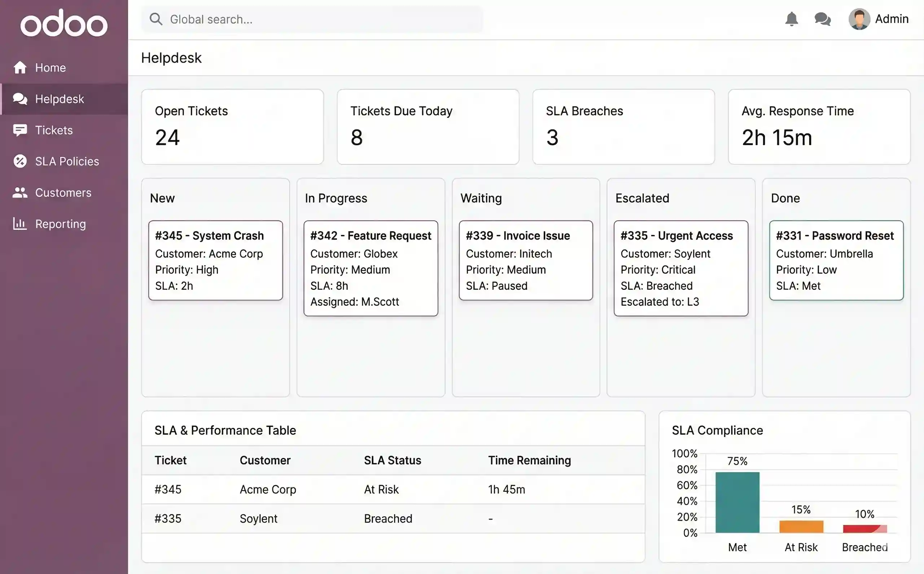Open the Reporting menu item

pos(60,224)
